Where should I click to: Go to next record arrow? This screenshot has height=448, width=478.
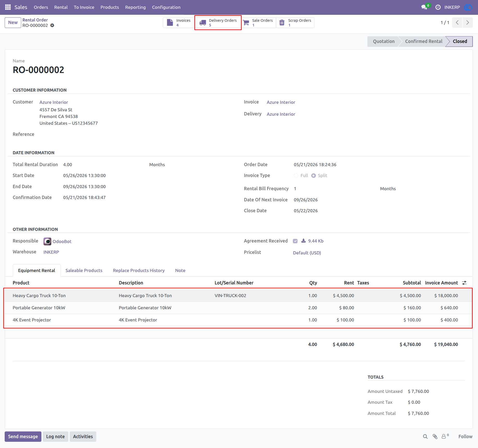tap(468, 23)
